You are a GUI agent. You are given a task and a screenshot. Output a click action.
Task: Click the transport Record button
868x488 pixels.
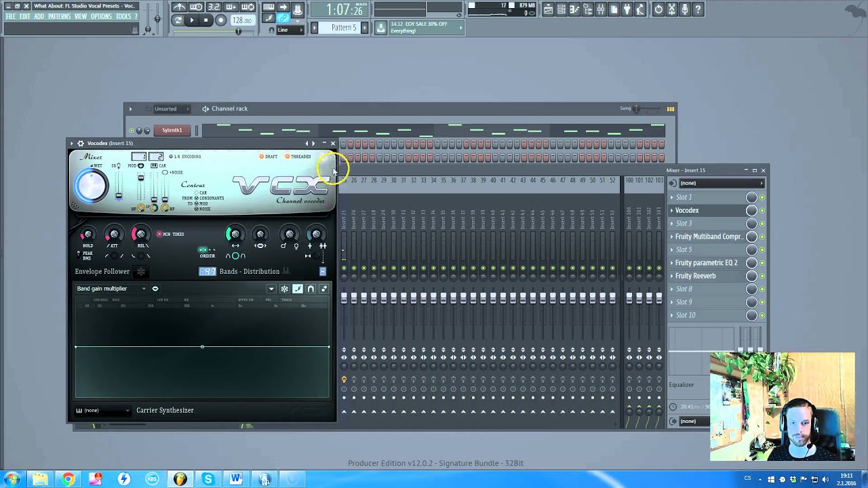[x=221, y=20]
